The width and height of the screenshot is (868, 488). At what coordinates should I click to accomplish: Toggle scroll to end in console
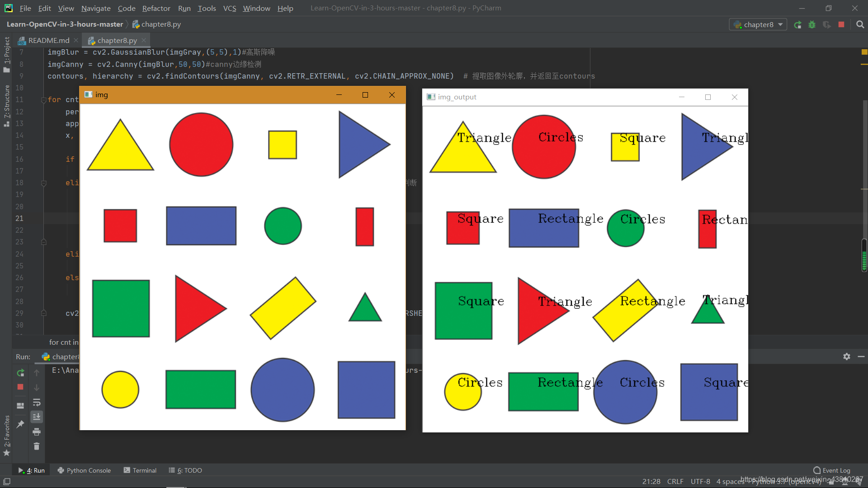(37, 417)
